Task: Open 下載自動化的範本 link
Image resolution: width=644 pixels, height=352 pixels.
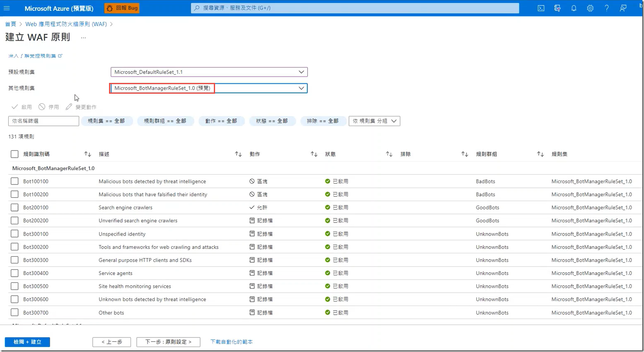Action: [231, 342]
